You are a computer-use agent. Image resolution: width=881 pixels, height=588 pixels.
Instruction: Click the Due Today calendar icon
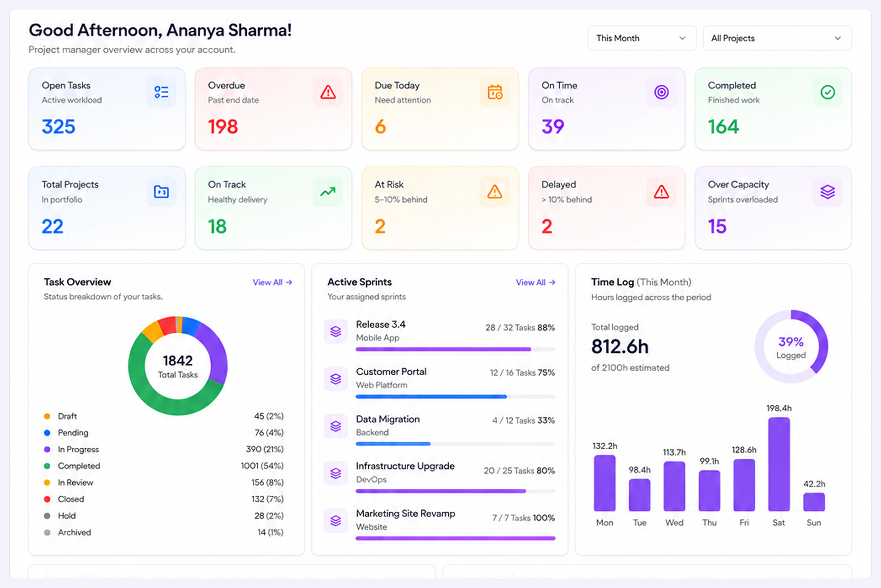coord(495,92)
